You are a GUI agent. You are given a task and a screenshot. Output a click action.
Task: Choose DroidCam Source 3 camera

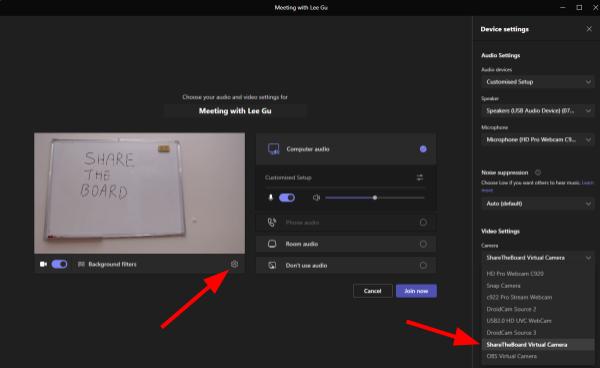(538, 332)
